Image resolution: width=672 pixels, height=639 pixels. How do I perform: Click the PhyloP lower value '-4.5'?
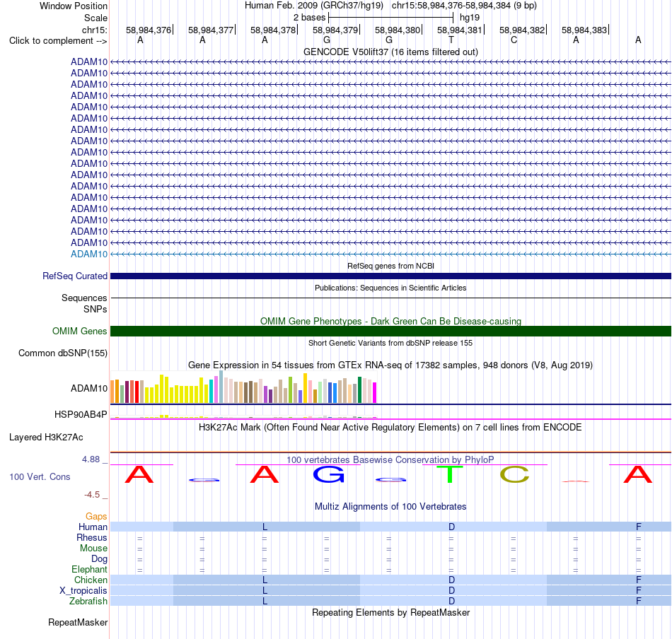[x=92, y=495]
